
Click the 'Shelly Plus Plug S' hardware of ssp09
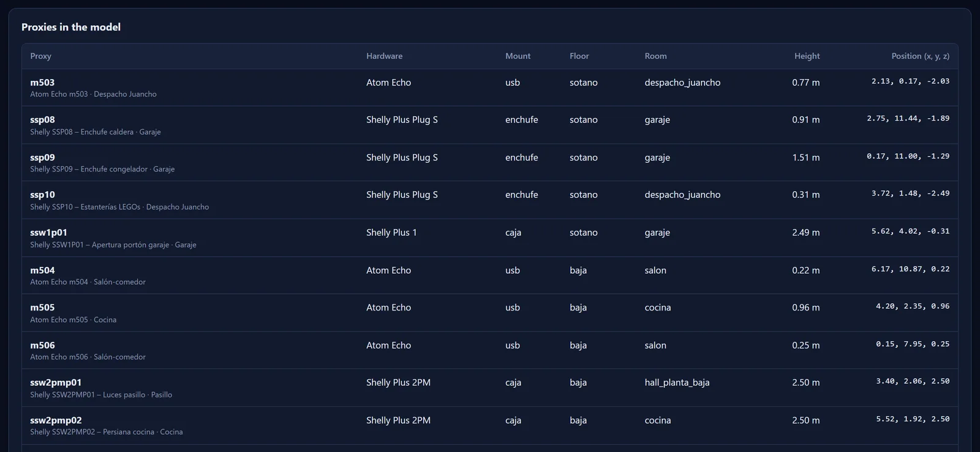coord(402,157)
